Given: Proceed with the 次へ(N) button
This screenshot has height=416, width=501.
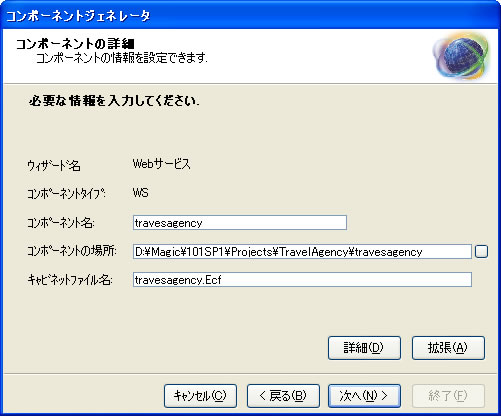Looking at the screenshot, I should (x=364, y=396).
